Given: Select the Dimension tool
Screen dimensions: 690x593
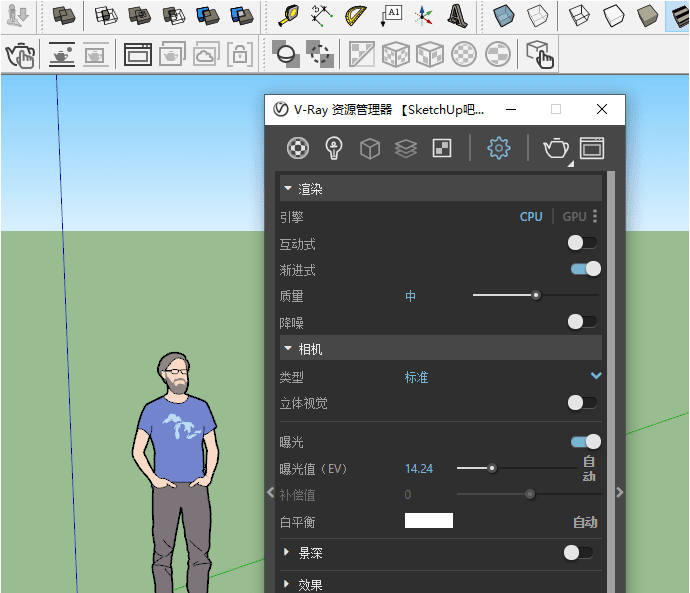Looking at the screenshot, I should (x=322, y=16).
